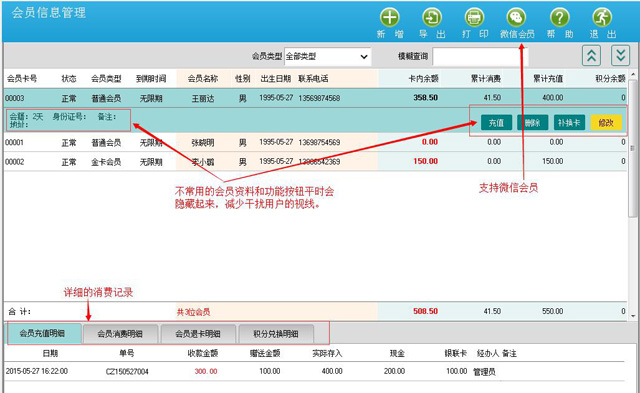This screenshot has width=640, height=393.
Task: Click the 导出 export icon
Action: tap(432, 18)
